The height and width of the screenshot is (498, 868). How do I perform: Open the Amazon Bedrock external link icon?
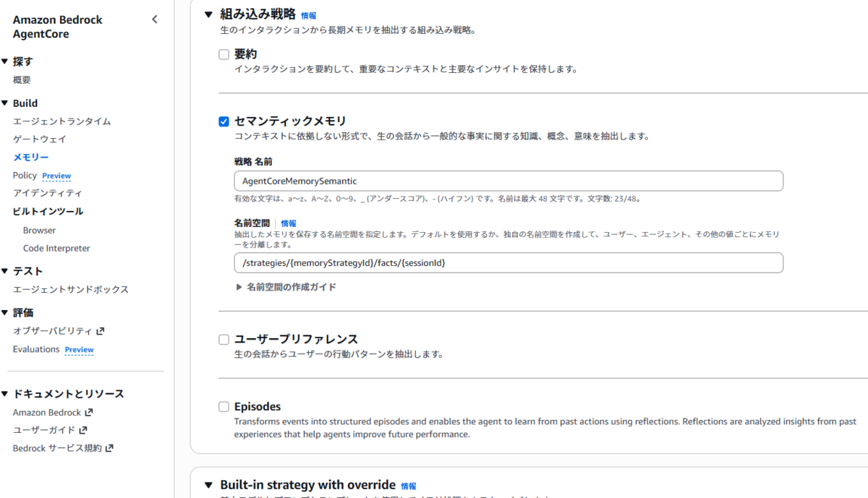pyautogui.click(x=89, y=413)
